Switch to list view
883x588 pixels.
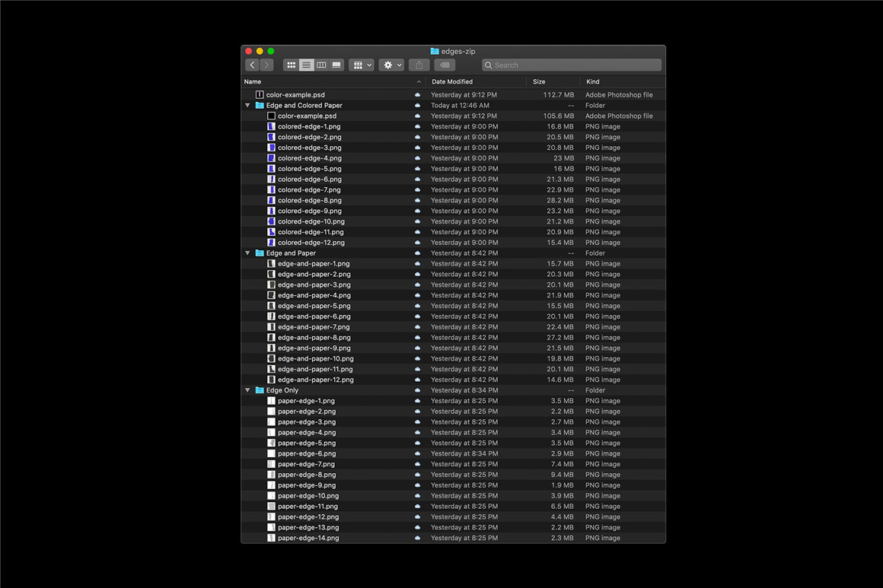(x=306, y=65)
